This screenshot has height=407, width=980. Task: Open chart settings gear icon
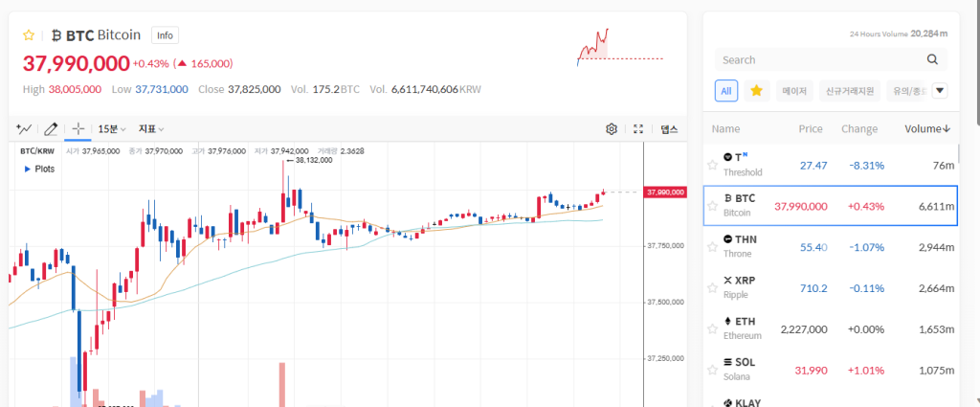pyautogui.click(x=612, y=128)
